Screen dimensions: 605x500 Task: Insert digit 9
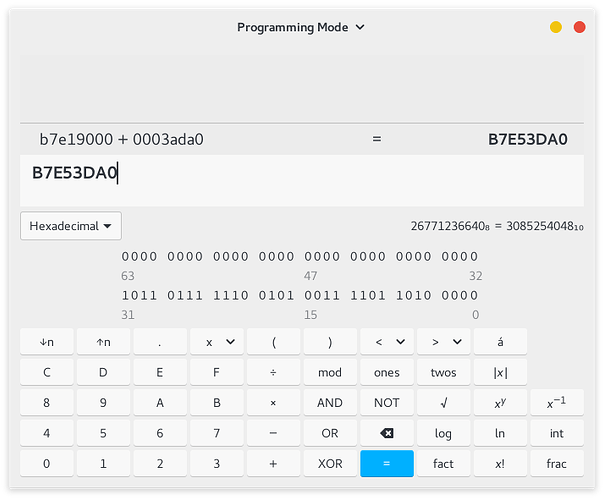103,403
